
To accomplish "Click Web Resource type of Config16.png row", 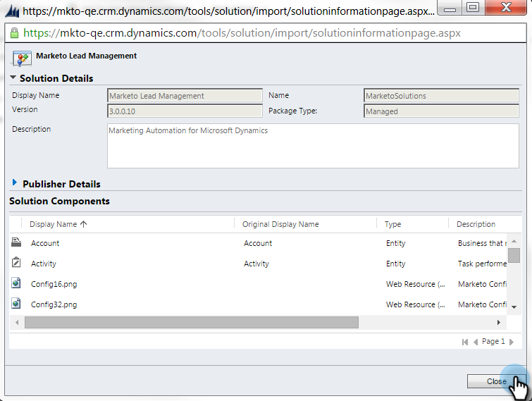I will (415, 284).
